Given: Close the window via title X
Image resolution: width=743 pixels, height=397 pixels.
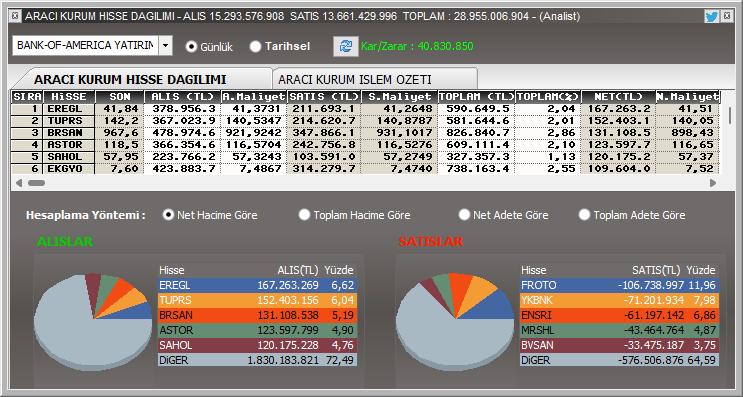Looking at the screenshot, I should coord(727,16).
